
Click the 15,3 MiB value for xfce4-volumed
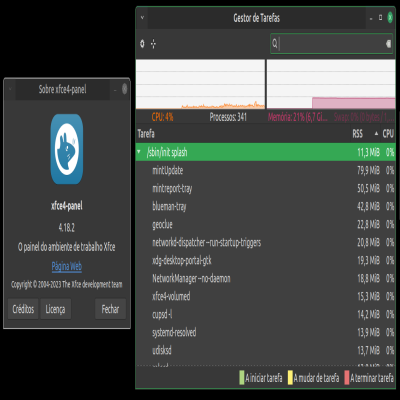point(368,296)
